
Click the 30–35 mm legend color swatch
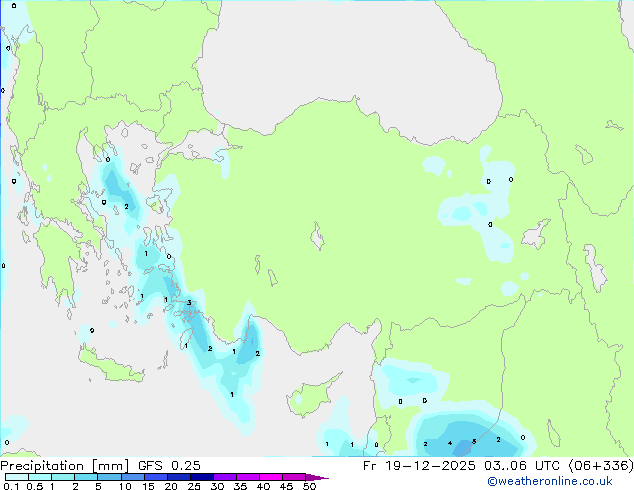pyautogui.click(x=225, y=477)
